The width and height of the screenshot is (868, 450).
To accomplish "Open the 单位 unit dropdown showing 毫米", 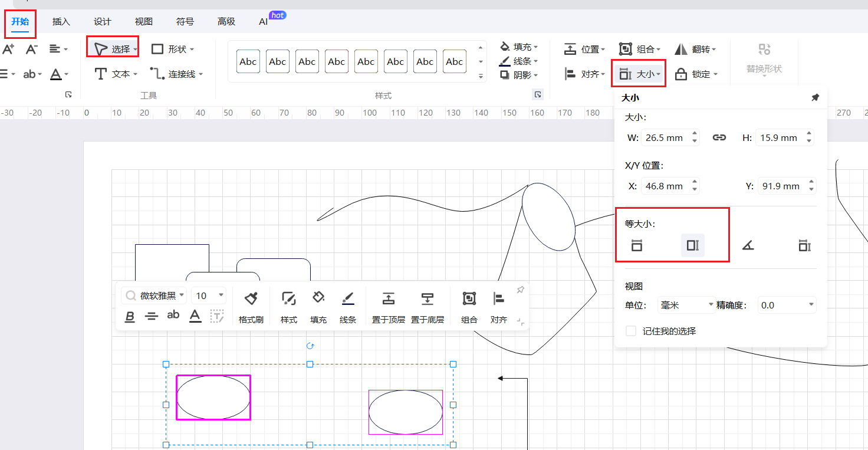I will tap(686, 306).
